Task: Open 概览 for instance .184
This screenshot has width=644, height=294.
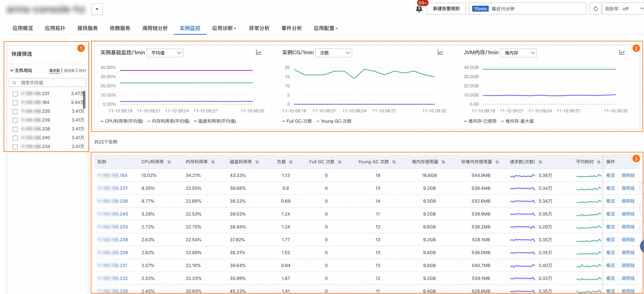Action: coord(610,175)
